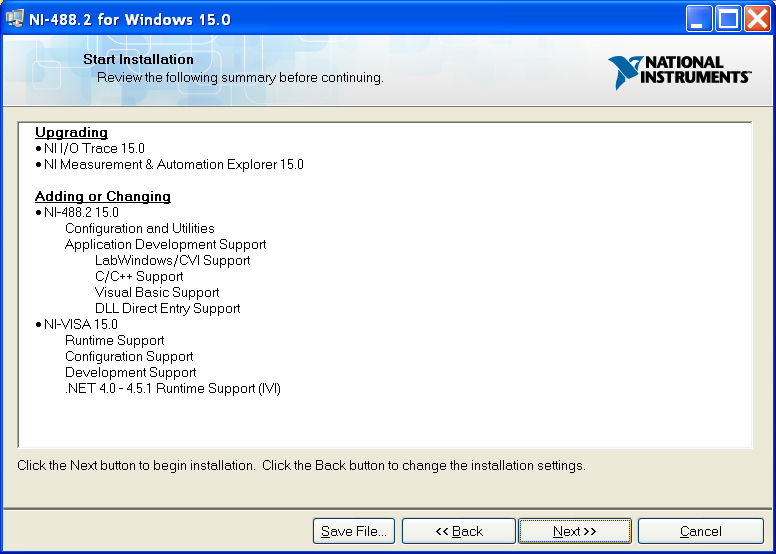Go Back to change installation settings

(x=459, y=531)
